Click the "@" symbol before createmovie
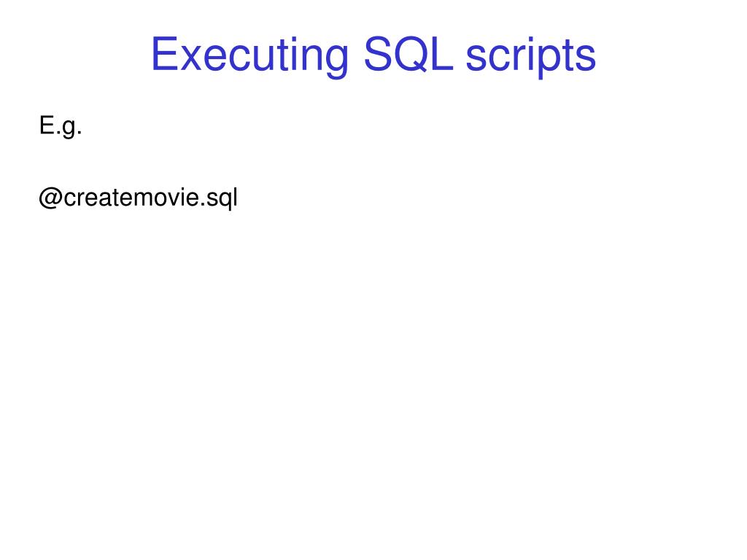 pos(50,198)
